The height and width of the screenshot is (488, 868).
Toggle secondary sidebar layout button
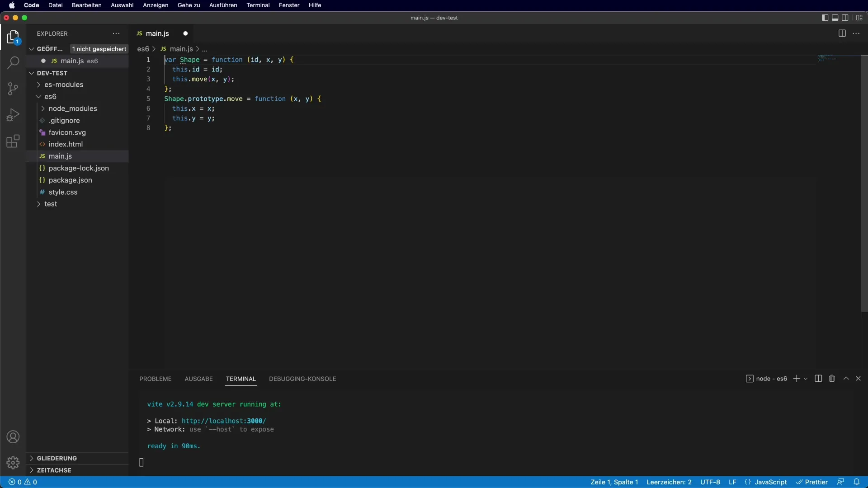[845, 18]
